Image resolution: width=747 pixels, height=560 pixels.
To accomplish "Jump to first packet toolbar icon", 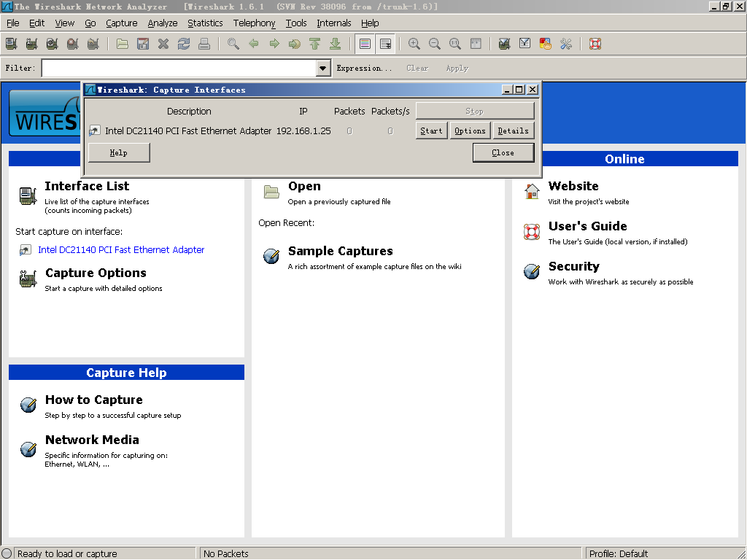I will click(x=315, y=44).
